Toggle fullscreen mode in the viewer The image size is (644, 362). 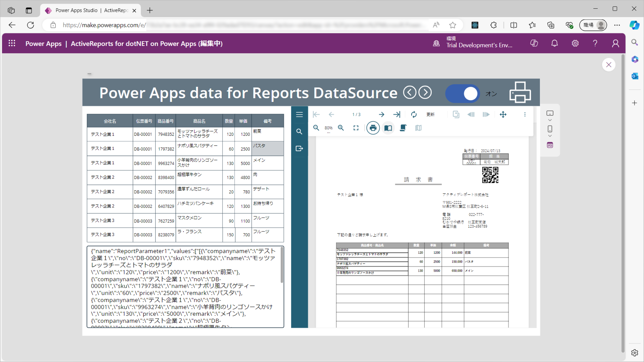356,128
